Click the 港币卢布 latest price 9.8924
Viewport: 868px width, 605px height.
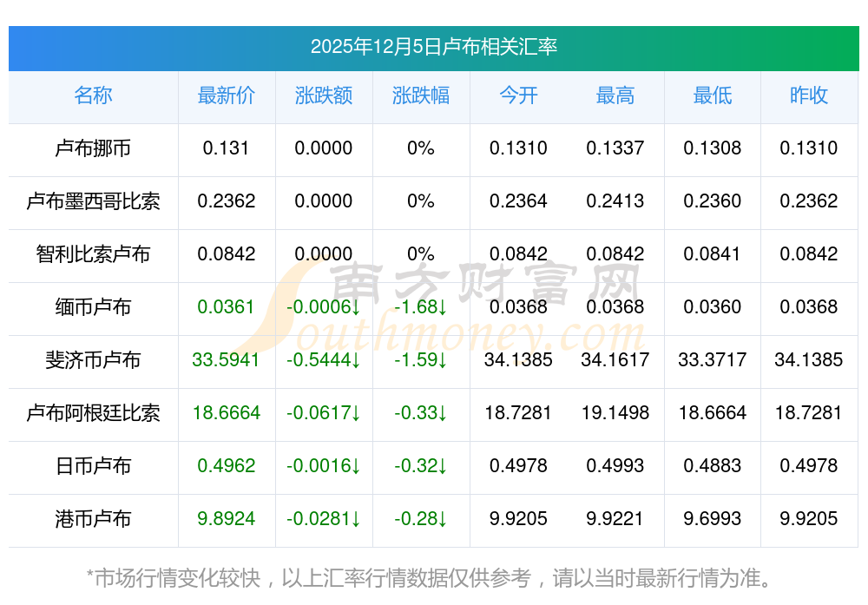tap(227, 519)
